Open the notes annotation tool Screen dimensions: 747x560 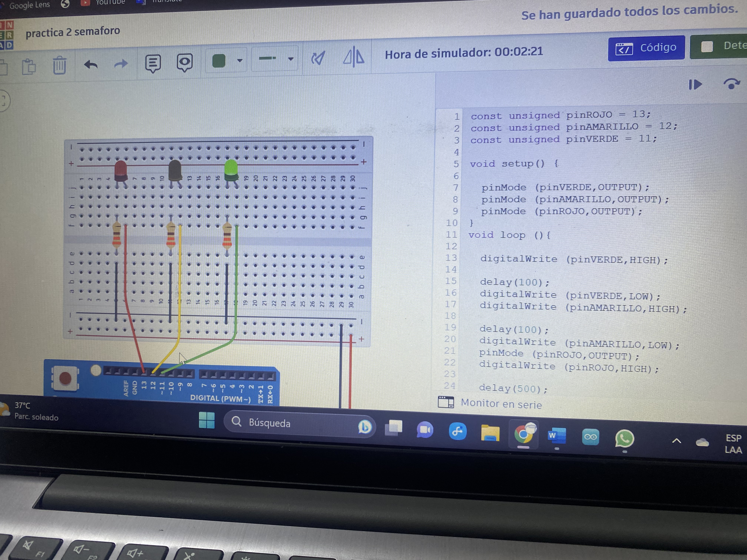(x=153, y=63)
